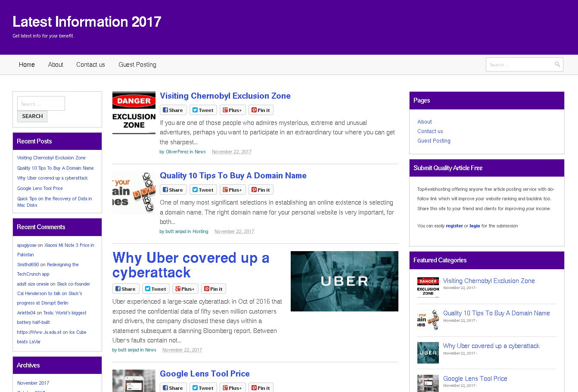Open the large Uber featured image

345,281
